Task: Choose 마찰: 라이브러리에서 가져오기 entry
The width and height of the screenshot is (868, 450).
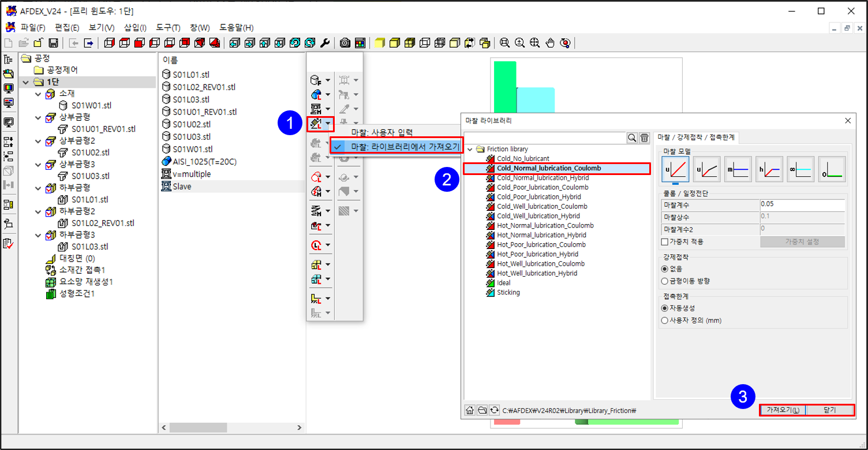Action: coord(396,147)
